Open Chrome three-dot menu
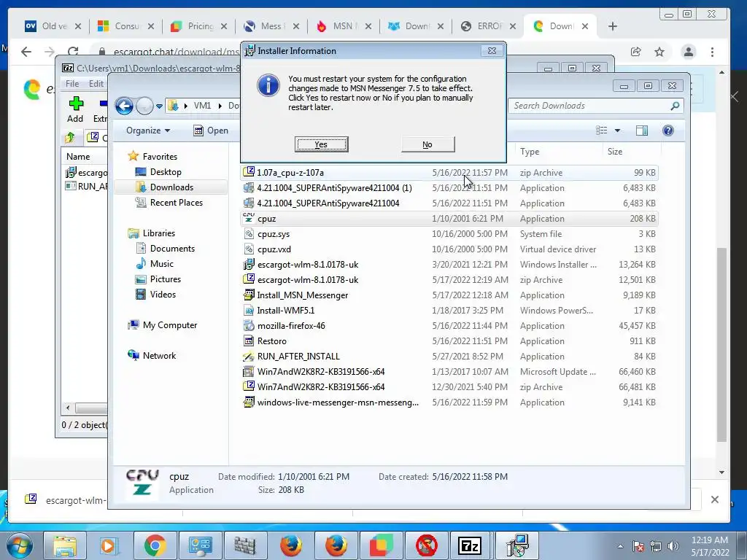 pos(712,52)
